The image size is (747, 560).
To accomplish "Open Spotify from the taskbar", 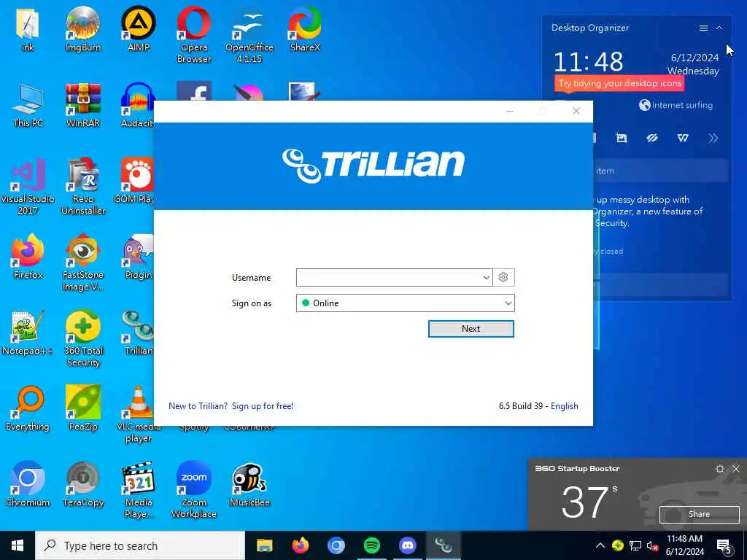I will (371, 545).
